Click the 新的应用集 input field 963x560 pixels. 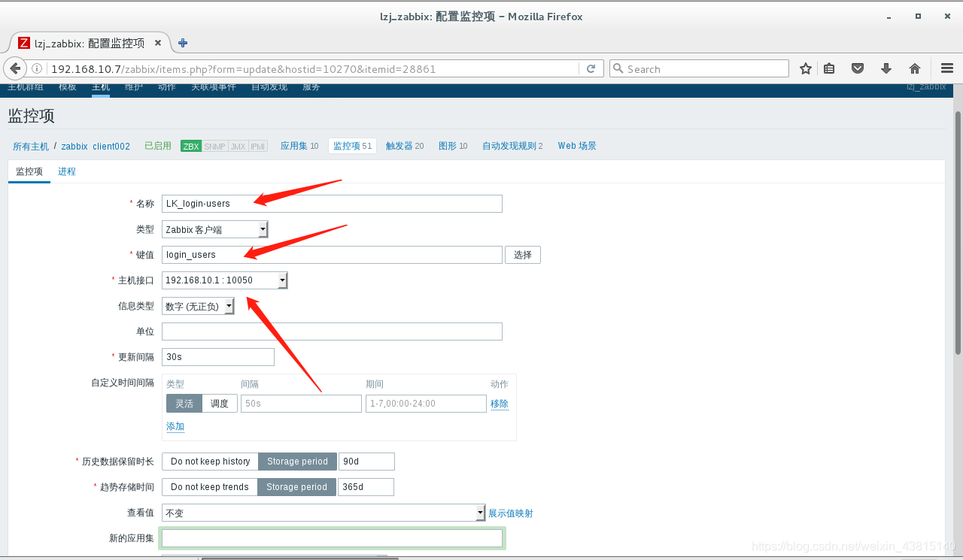tap(332, 538)
